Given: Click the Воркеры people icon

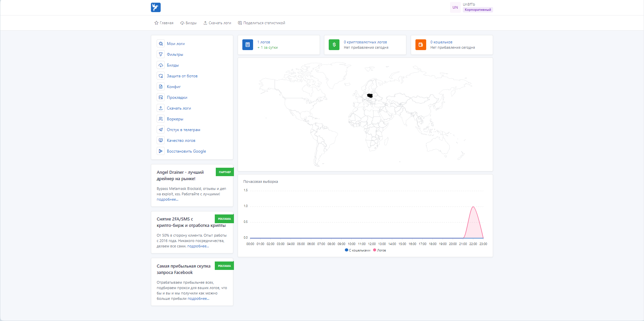Looking at the screenshot, I should (161, 119).
